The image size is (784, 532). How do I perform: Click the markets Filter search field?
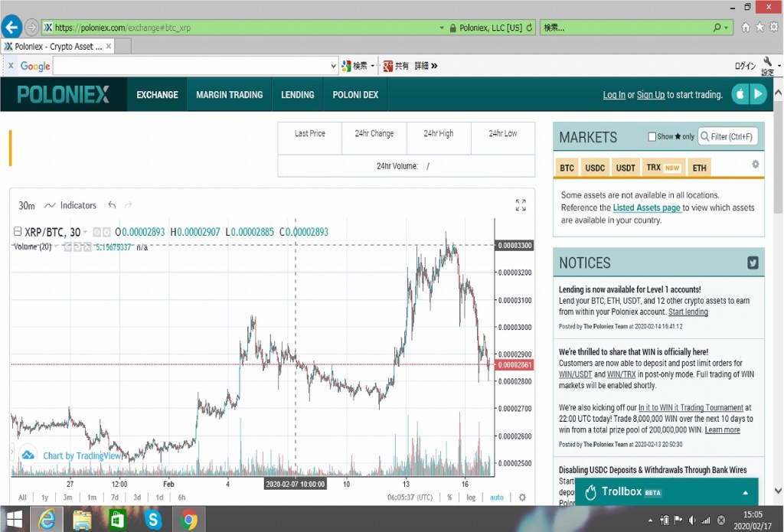[x=729, y=137]
